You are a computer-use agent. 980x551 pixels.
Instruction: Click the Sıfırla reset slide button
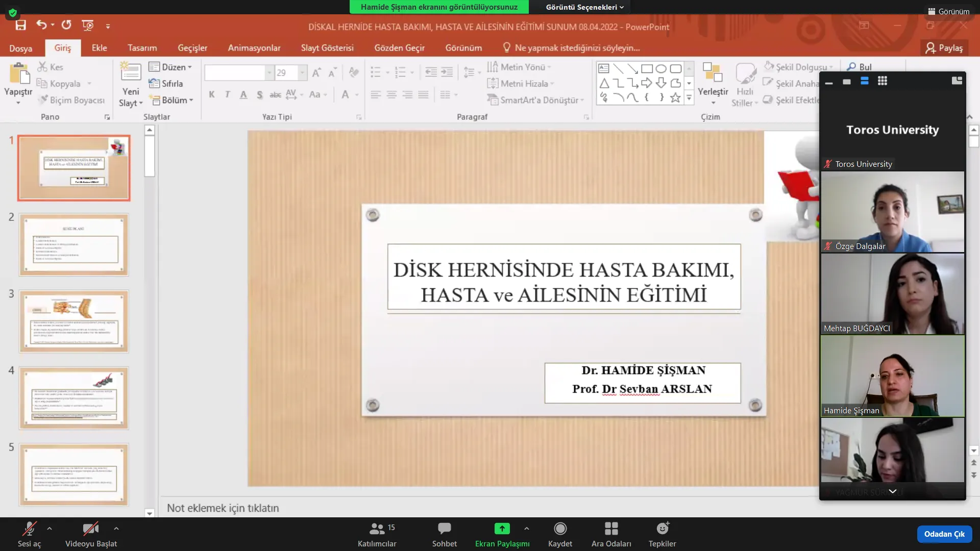coord(166,83)
